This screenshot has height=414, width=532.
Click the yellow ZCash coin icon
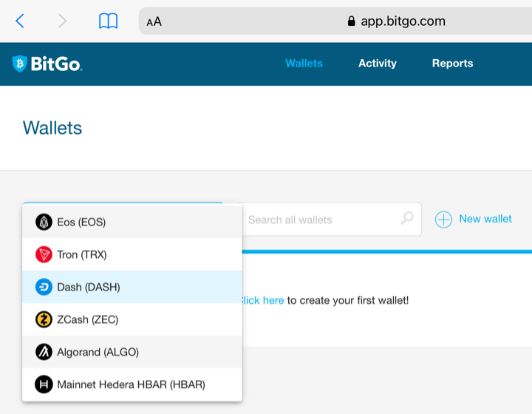click(x=44, y=319)
